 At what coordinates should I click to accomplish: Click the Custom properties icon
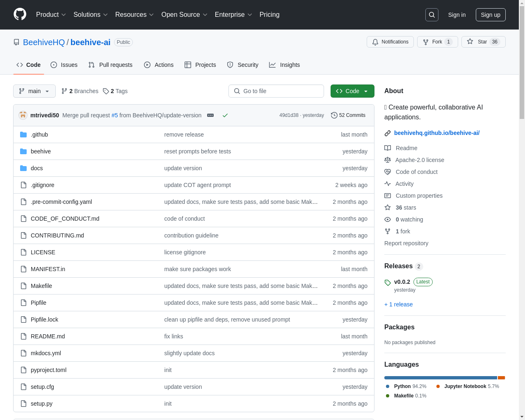click(x=388, y=196)
